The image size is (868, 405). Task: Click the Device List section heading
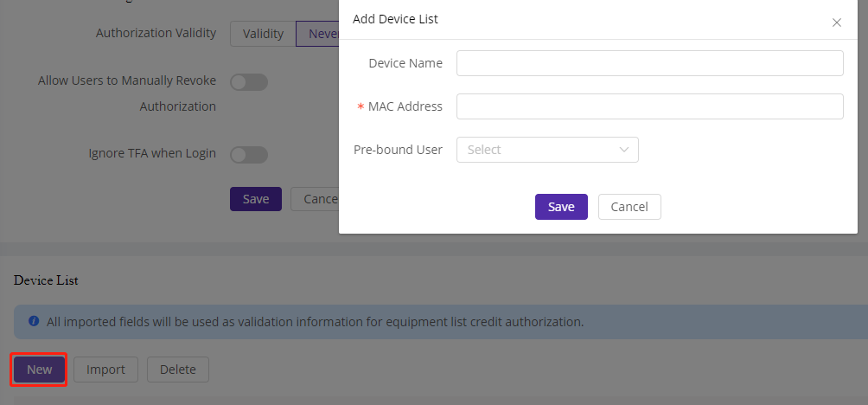(46, 280)
